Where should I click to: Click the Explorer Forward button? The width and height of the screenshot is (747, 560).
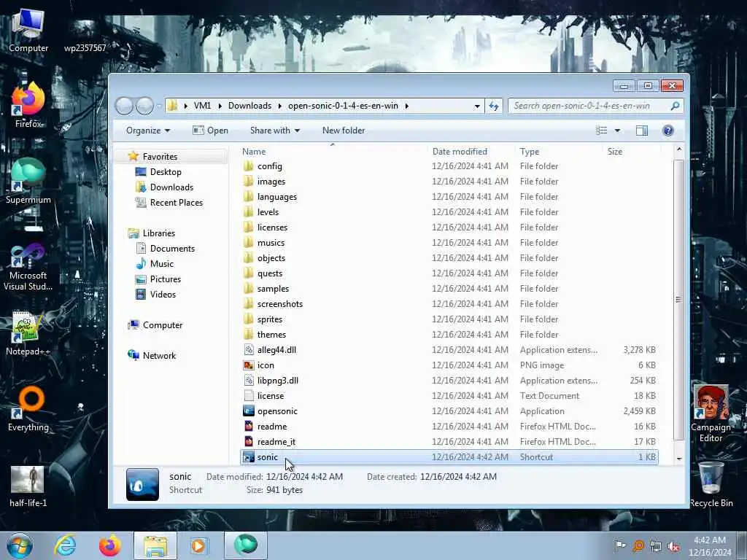(145, 106)
